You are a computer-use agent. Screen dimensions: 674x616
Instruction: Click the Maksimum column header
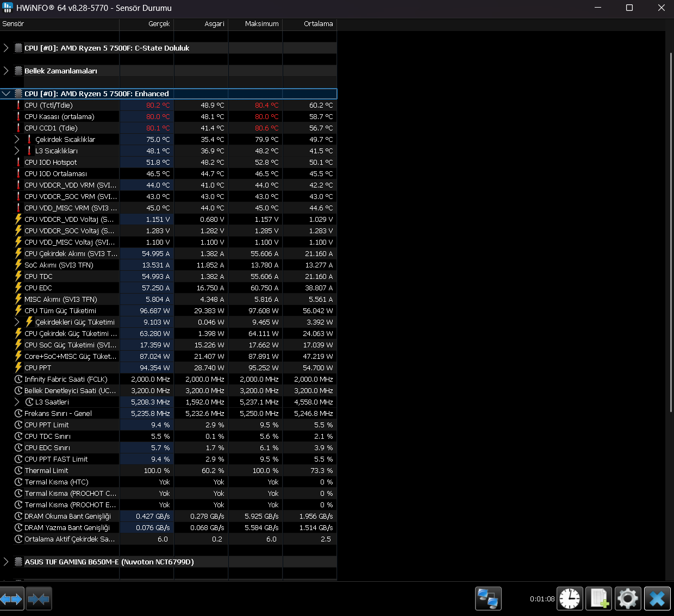255,24
